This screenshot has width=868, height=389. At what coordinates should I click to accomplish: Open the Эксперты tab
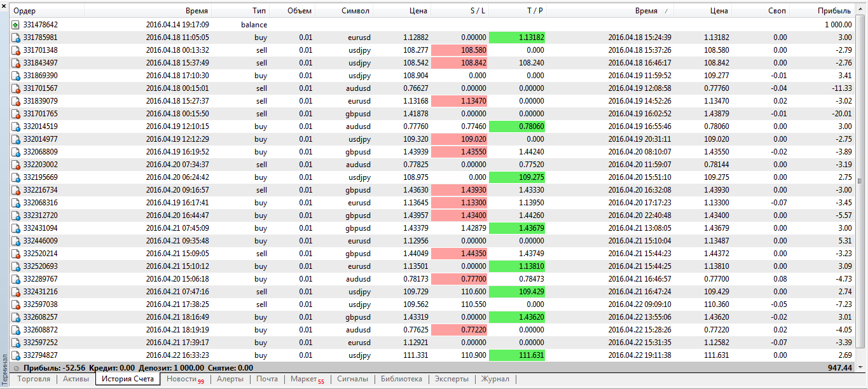point(451,379)
